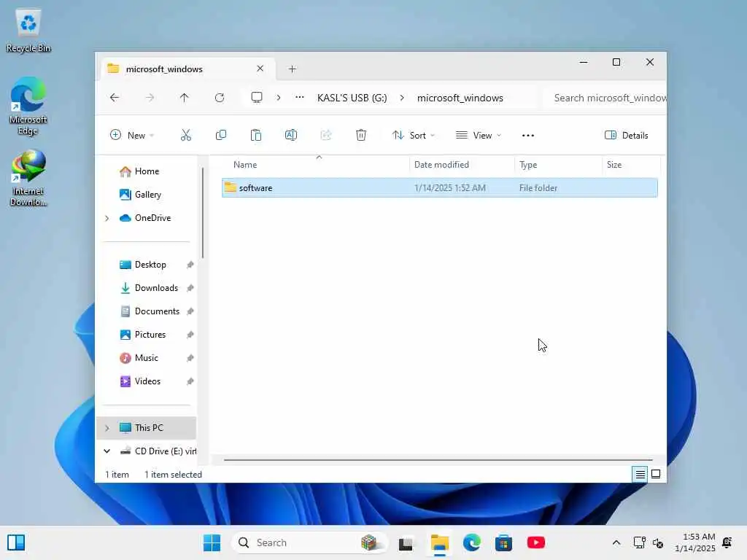Click the This PC monitor icon in address bar
This screenshot has height=560, width=747.
click(x=257, y=98)
